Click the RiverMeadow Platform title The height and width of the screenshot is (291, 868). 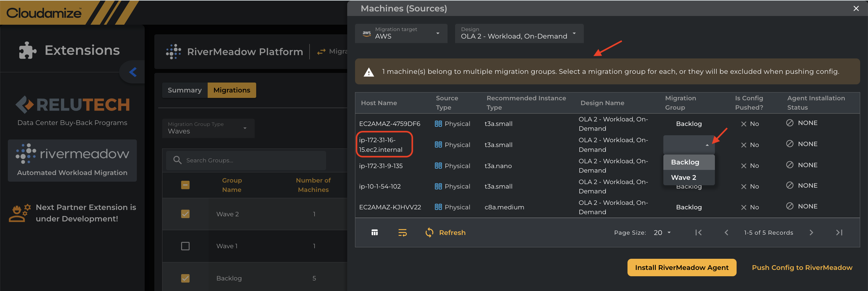(245, 52)
